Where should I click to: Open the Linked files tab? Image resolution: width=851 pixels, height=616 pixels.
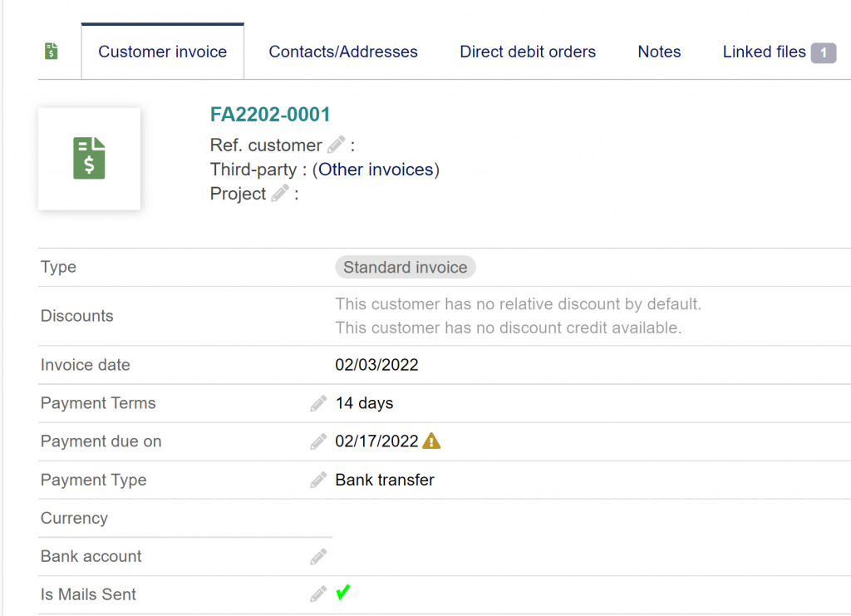click(764, 52)
